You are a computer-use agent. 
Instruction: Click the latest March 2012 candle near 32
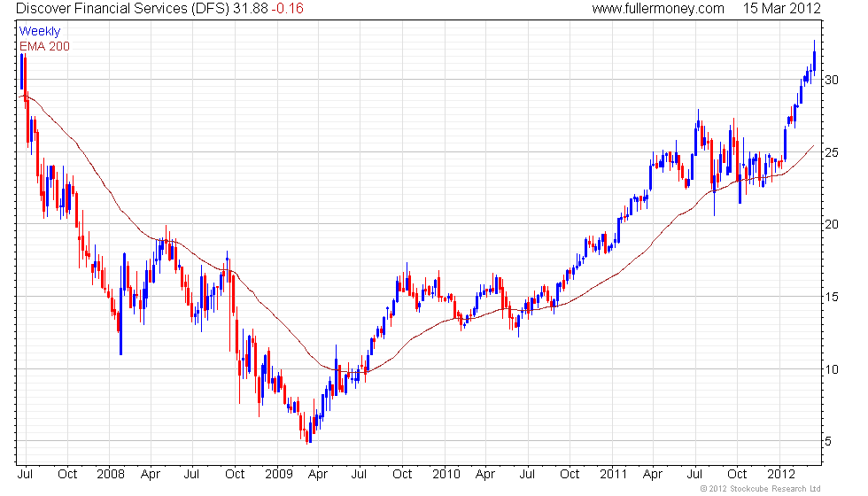[x=814, y=58]
